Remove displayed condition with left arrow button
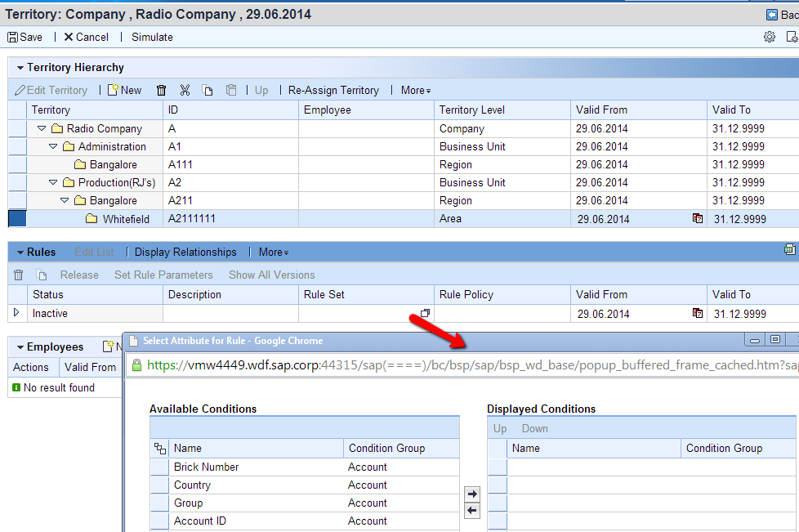This screenshot has height=532, width=799. [x=471, y=511]
